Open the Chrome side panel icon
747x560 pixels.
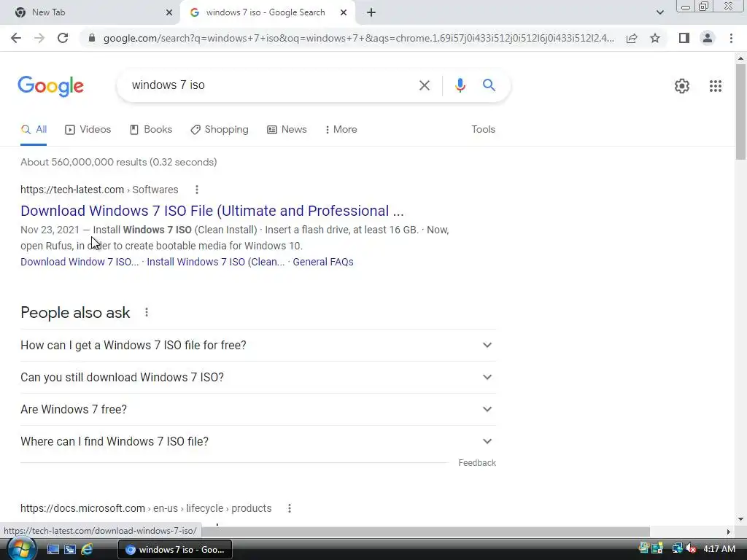coord(684,38)
